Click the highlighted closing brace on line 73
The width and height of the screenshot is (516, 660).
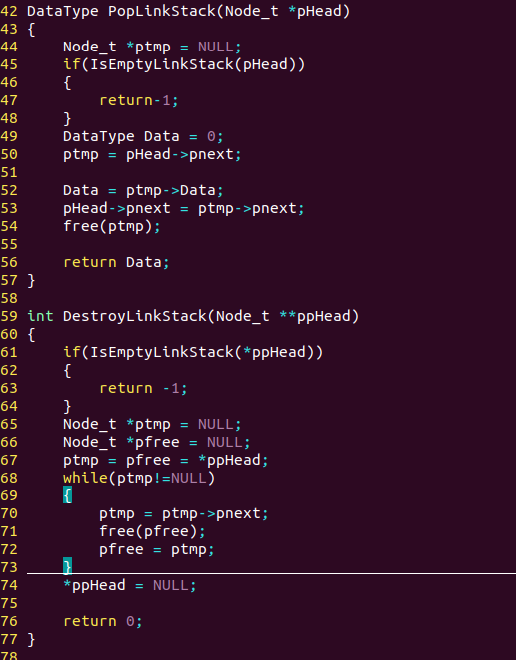[x=67, y=567]
